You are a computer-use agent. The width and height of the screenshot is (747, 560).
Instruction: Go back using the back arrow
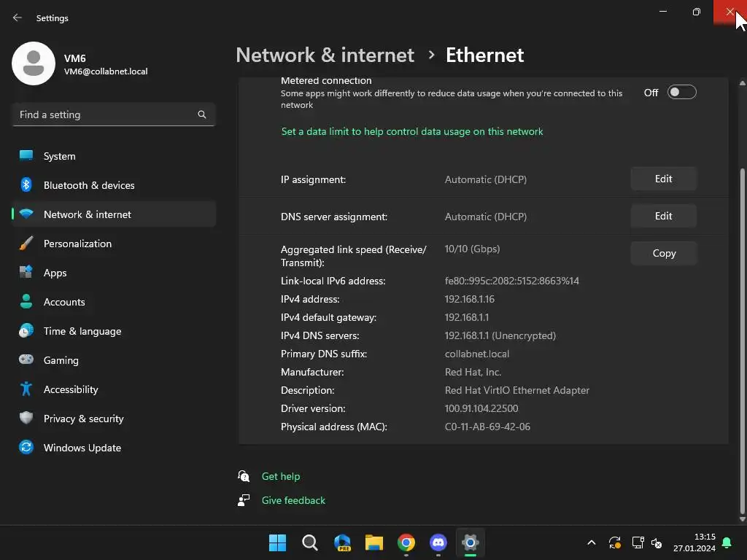coord(18,17)
